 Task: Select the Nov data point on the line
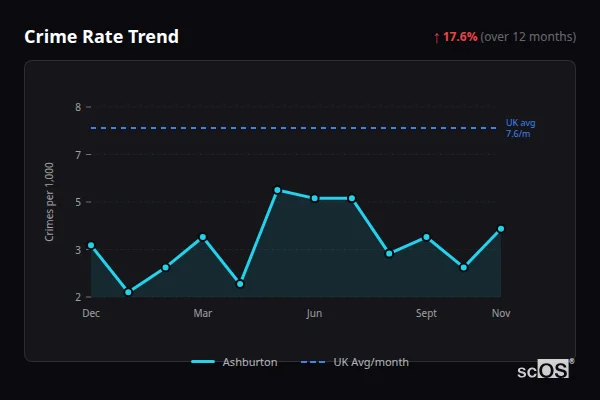click(x=501, y=229)
